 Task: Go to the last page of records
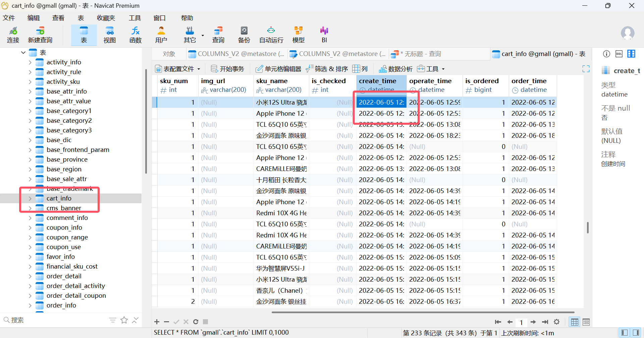(x=545, y=322)
